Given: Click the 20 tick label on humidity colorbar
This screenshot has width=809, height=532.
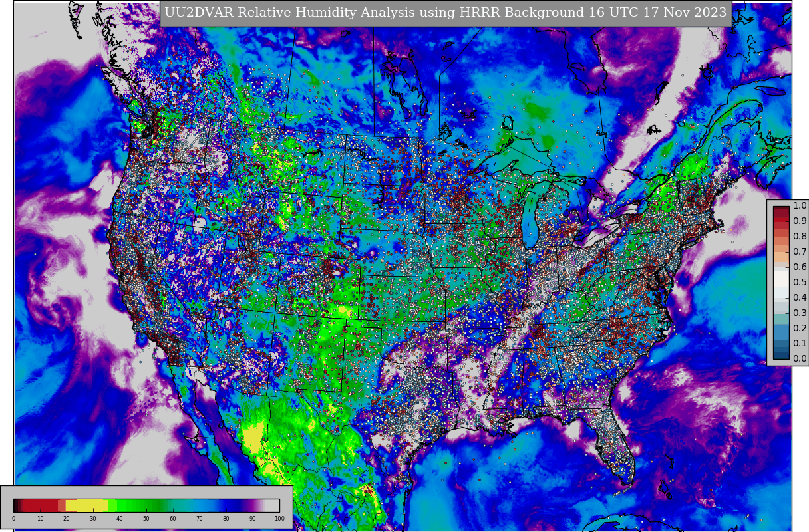Looking at the screenshot, I should [67, 519].
